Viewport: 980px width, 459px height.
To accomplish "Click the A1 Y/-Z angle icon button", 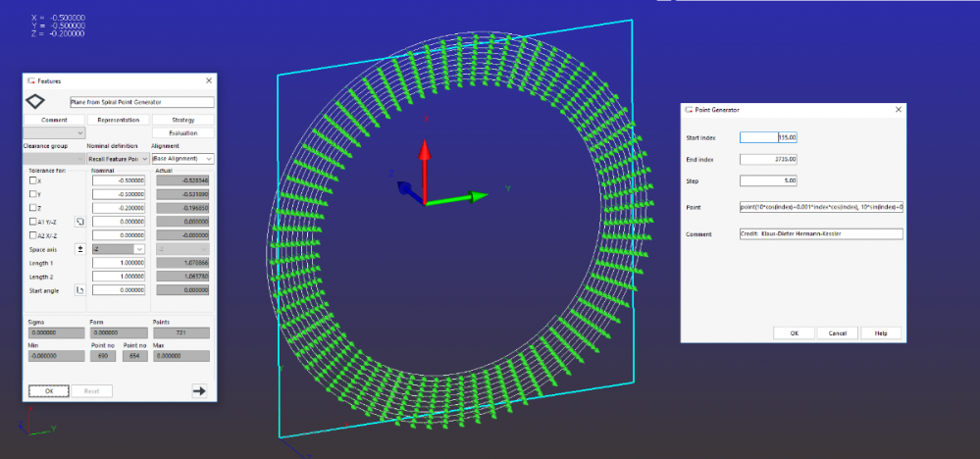I will click(x=80, y=222).
